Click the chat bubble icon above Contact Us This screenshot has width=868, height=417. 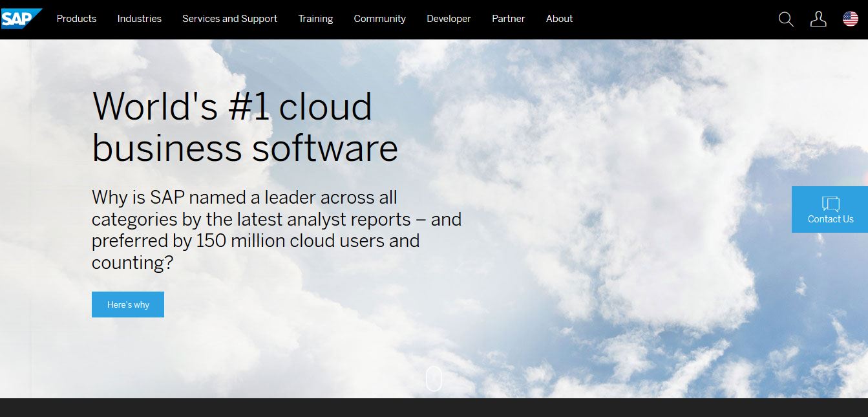point(831,204)
